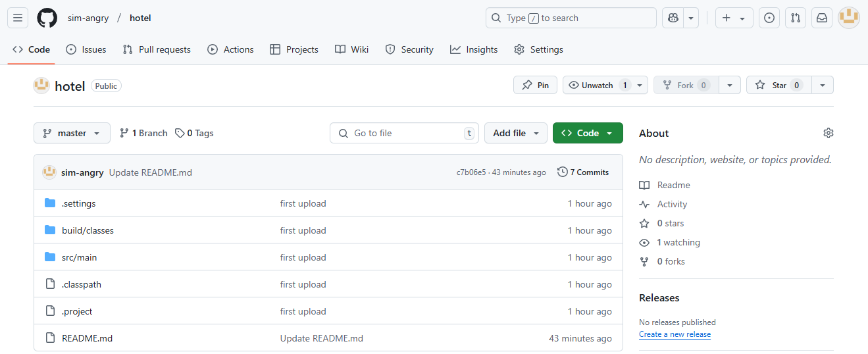Open sim-angry commit author name link

(82, 172)
